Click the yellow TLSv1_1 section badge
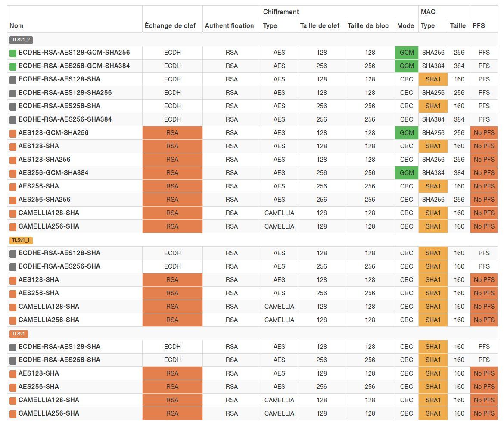The image size is (504, 426). [x=21, y=240]
